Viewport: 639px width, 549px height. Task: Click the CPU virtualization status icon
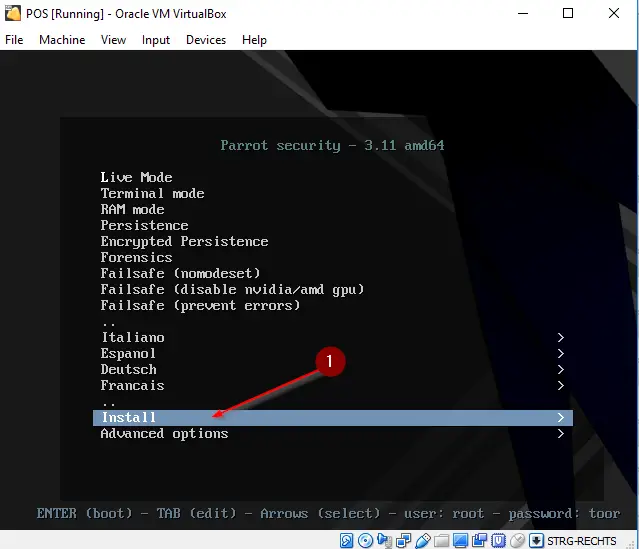[498, 541]
